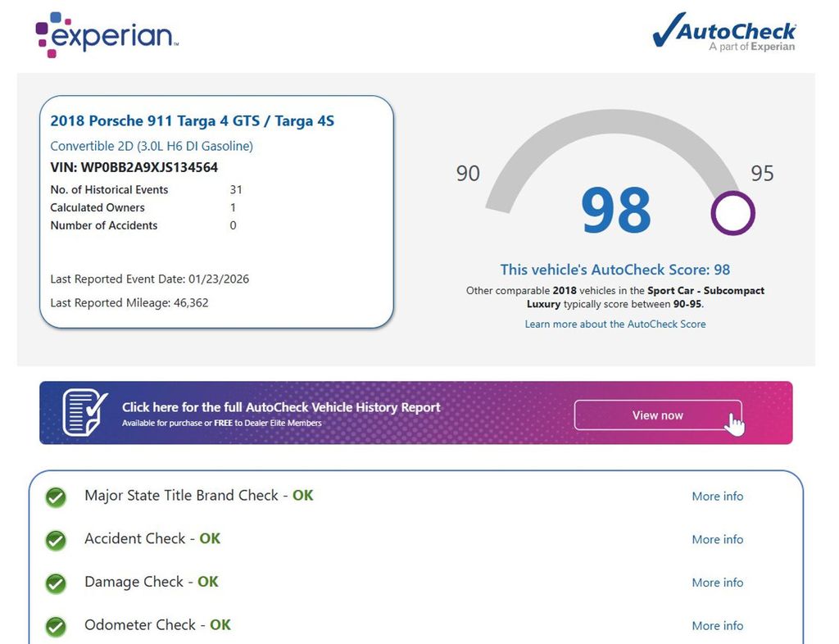Click green checkmark beside Accident Check
This screenshot has width=839, height=644.
pos(56,540)
